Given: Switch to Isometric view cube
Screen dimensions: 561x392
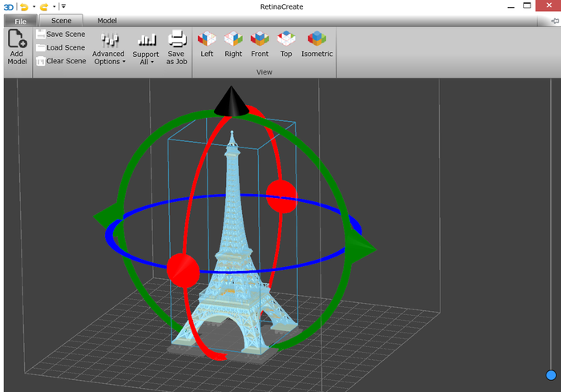Looking at the screenshot, I should click(317, 38).
